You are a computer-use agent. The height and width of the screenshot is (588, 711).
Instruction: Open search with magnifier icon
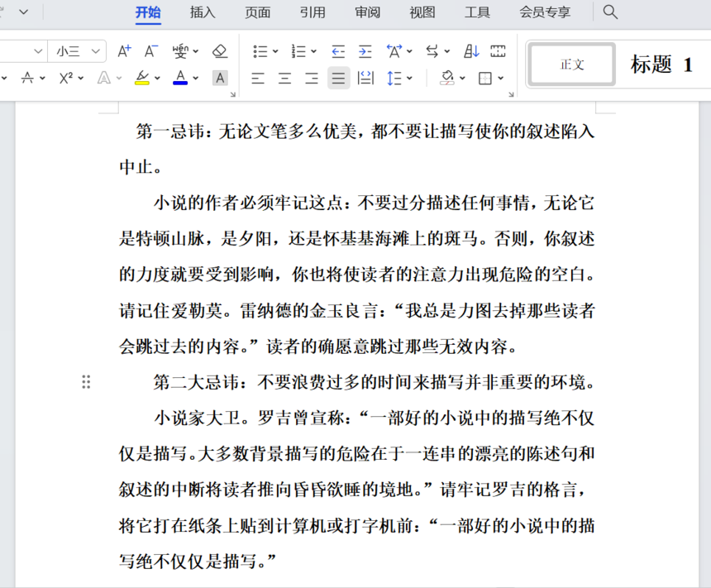click(610, 12)
